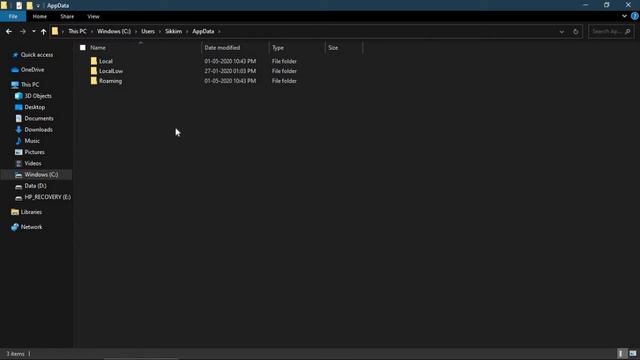Expand the ribbon with chevron
Screen dimensions: 640x360
[x=624, y=16]
